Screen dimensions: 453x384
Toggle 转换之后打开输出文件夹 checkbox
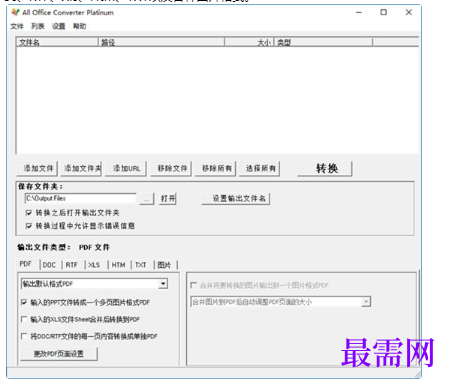click(x=29, y=213)
